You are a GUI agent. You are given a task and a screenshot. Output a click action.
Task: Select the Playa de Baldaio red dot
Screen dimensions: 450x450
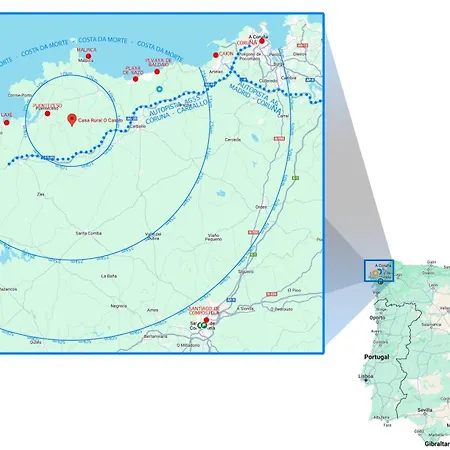(x=157, y=72)
